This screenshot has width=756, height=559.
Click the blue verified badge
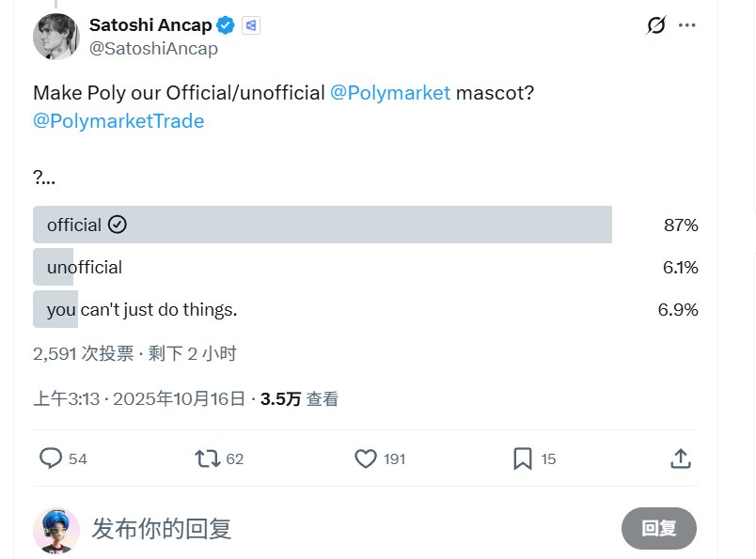point(226,25)
